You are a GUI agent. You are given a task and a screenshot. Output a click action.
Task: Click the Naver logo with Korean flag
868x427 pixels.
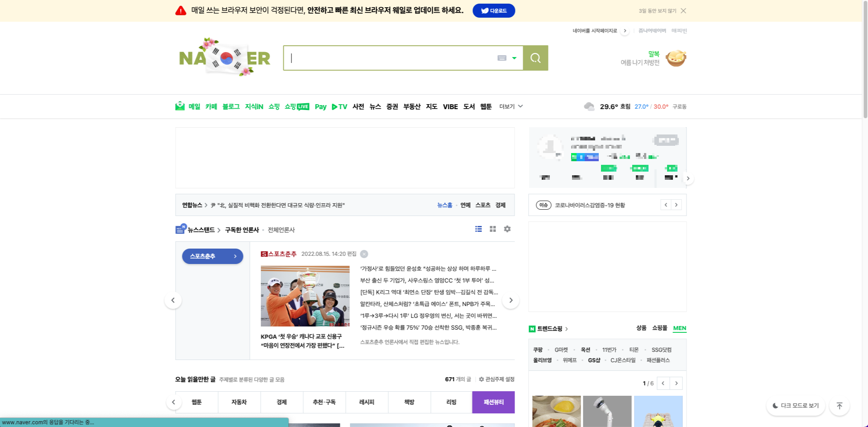click(224, 57)
